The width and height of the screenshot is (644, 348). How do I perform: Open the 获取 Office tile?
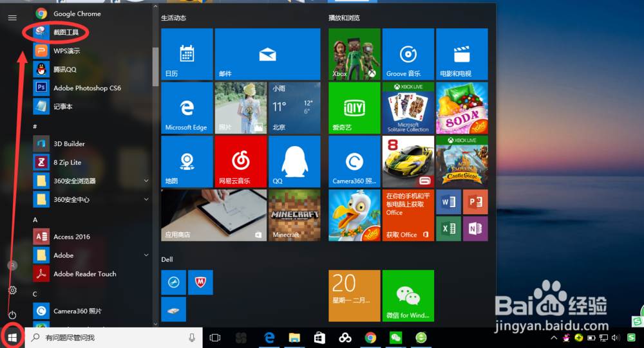(x=408, y=215)
